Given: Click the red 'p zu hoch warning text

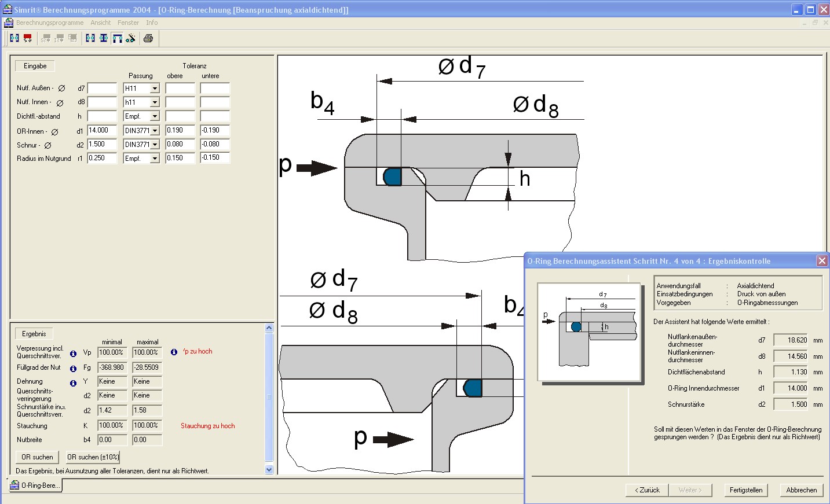Looking at the screenshot, I should pyautogui.click(x=198, y=351).
